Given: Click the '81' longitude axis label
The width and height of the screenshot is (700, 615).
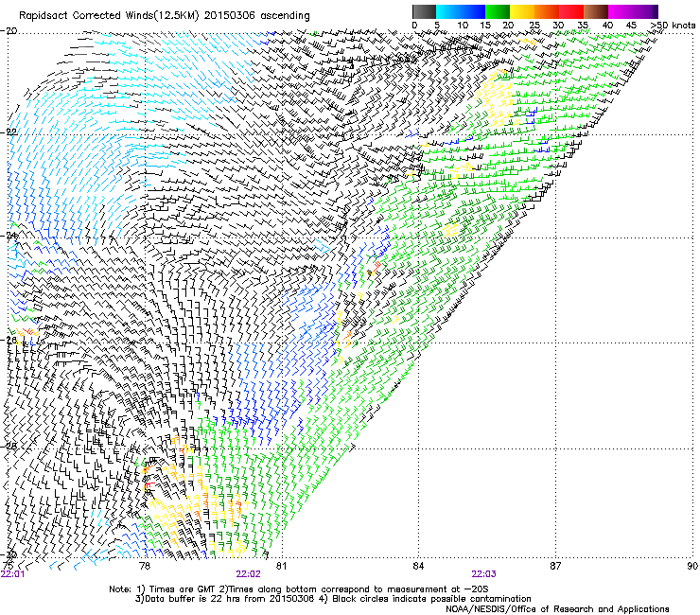Looking at the screenshot, I should 281,566.
